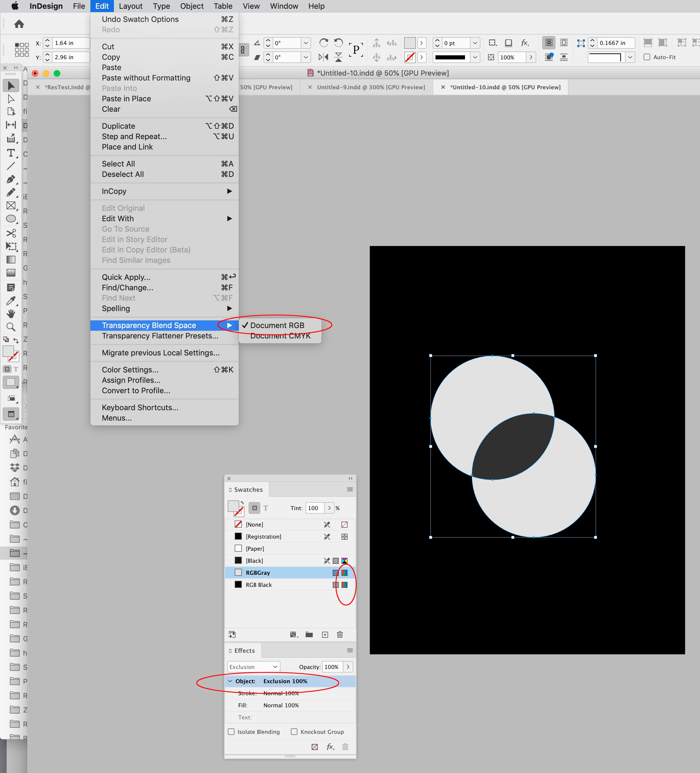Viewport: 700px width, 773px height.
Task: Click the Tint percentage field
Action: click(x=314, y=508)
